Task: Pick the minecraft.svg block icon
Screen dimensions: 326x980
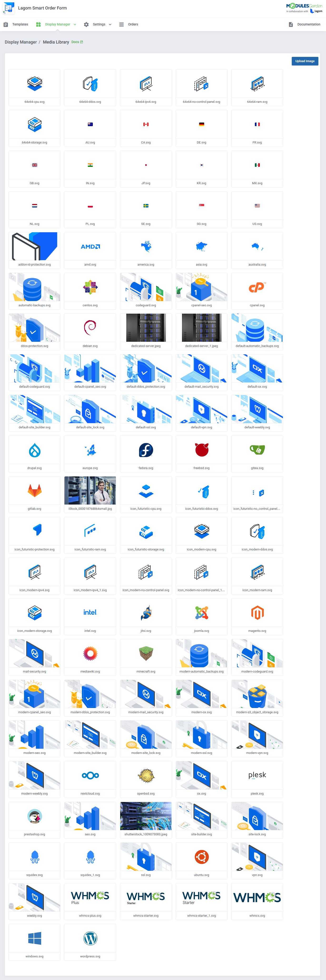Action: 146,653
